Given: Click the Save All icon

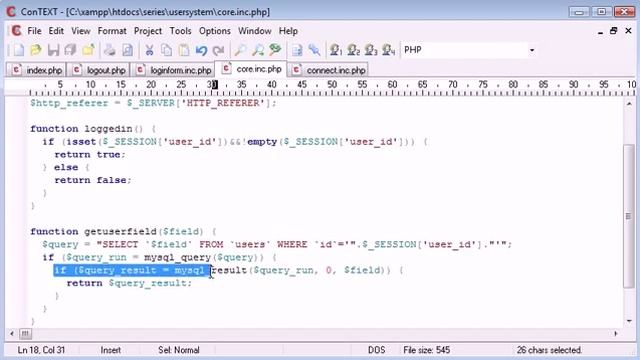Looking at the screenshot, I should click(71, 50).
